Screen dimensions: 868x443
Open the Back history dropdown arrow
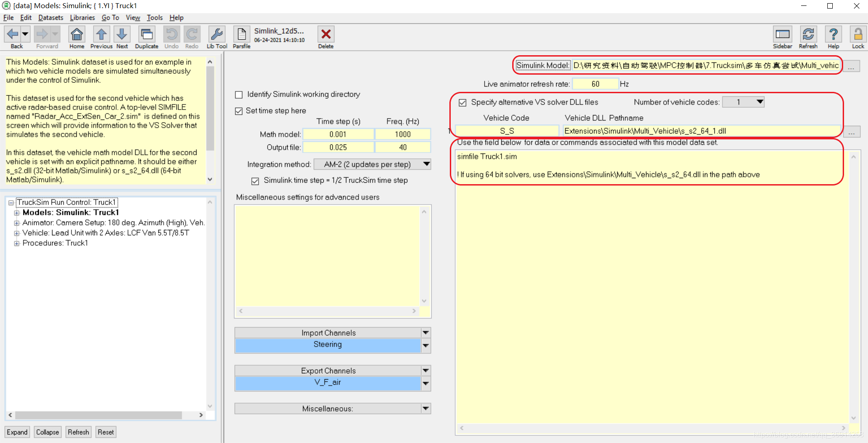25,34
